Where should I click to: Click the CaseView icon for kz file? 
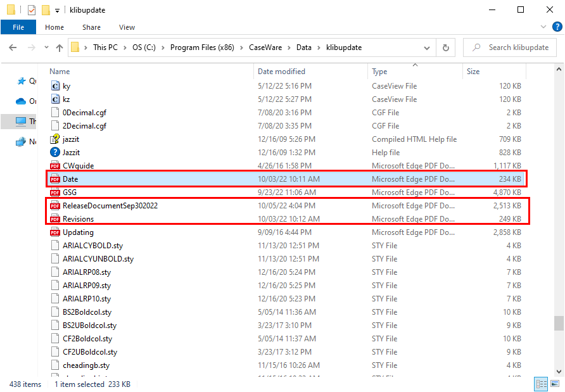pos(55,99)
